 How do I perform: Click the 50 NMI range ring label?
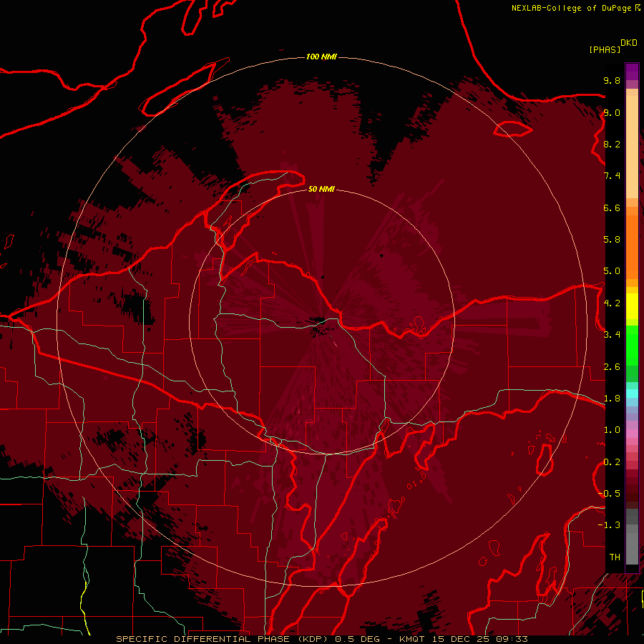coord(321,189)
